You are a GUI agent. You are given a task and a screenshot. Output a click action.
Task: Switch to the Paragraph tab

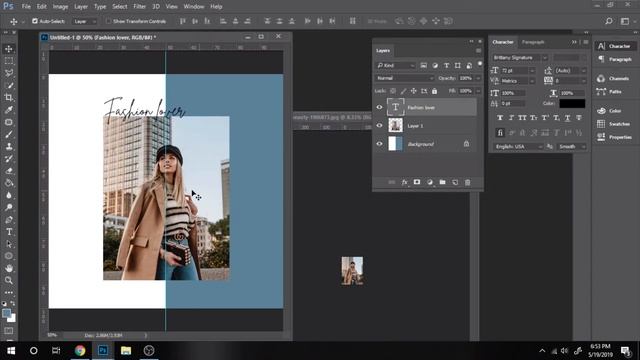point(533,42)
